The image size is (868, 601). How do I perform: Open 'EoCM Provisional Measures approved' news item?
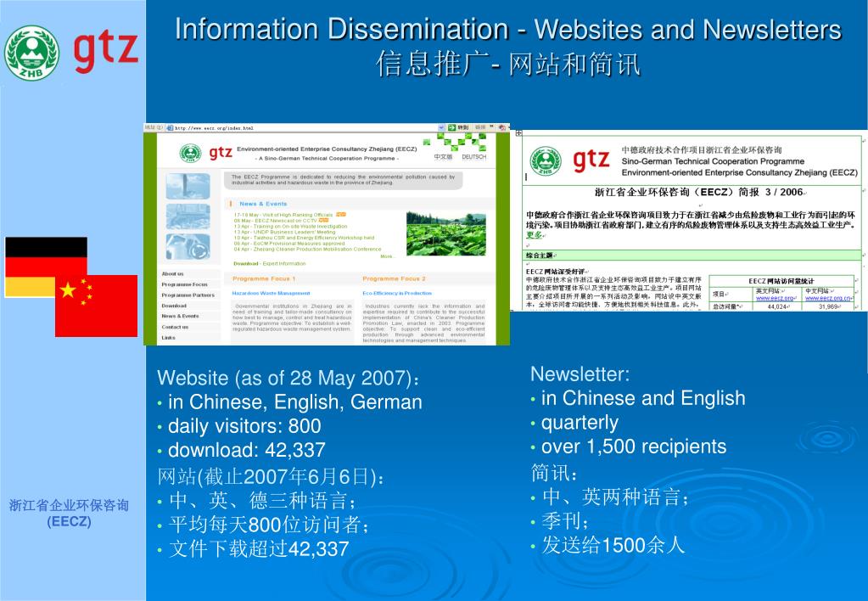click(289, 243)
